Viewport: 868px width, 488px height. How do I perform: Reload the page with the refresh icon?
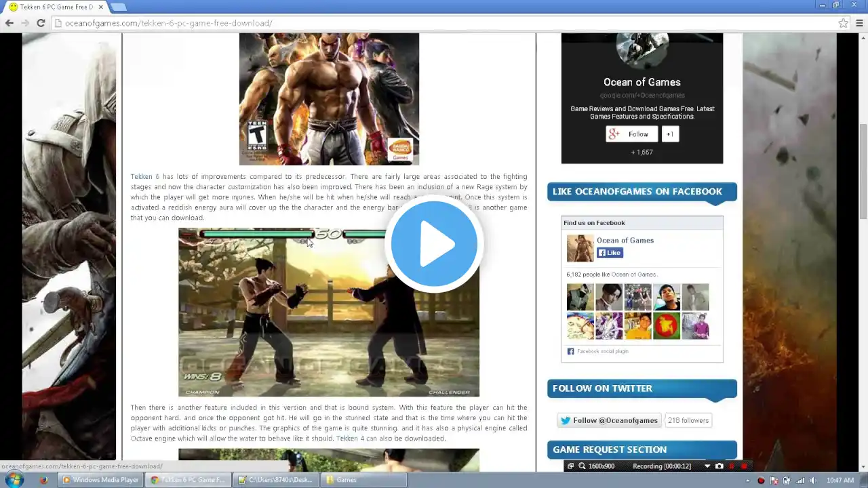pos(41,23)
